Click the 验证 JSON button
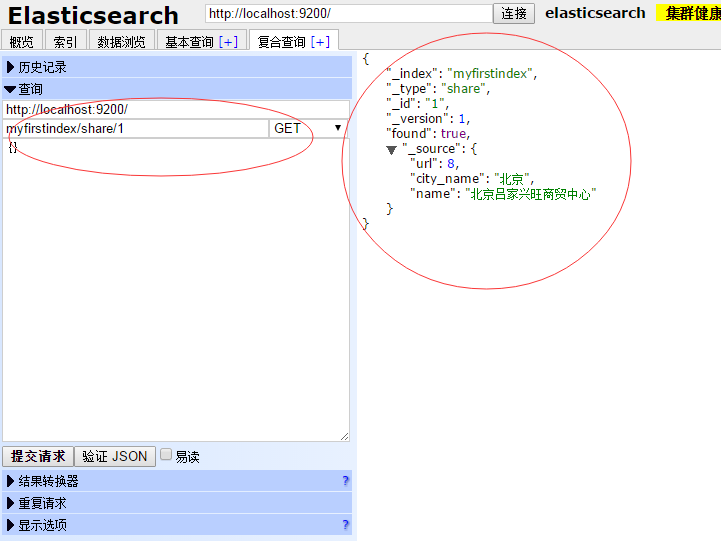721x542 pixels. click(114, 456)
